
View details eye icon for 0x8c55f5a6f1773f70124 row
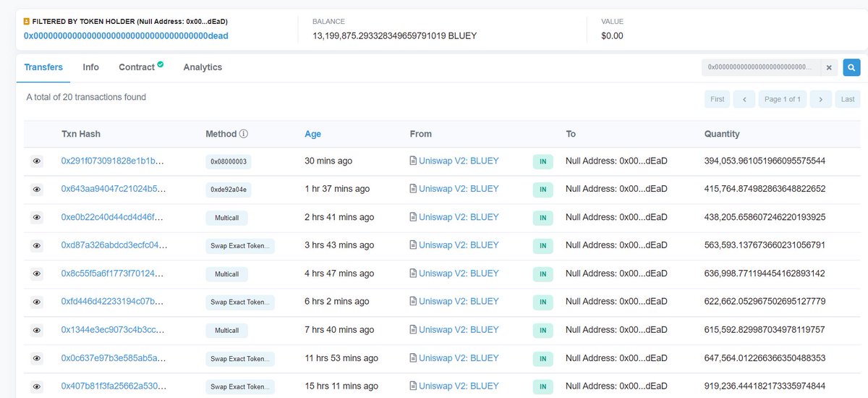click(37, 274)
